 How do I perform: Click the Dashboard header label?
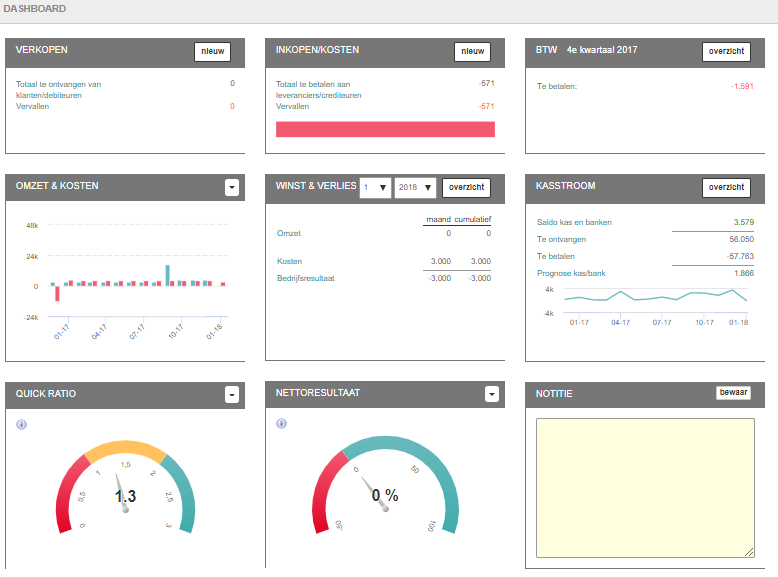pos(35,9)
